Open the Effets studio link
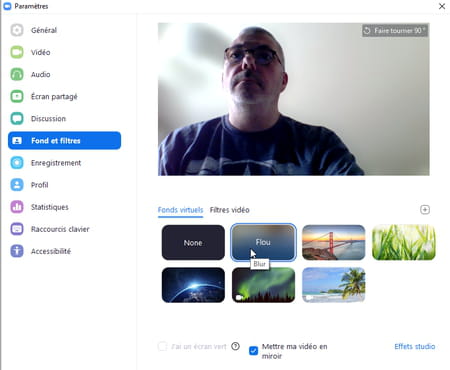The width and height of the screenshot is (450, 370). tap(415, 346)
